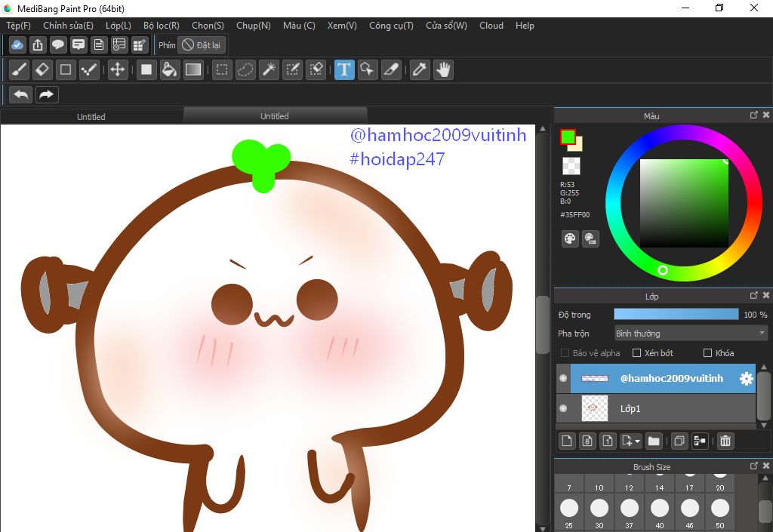Adjust the Độ trong opacity slider
The width and height of the screenshot is (773, 532).
[676, 314]
